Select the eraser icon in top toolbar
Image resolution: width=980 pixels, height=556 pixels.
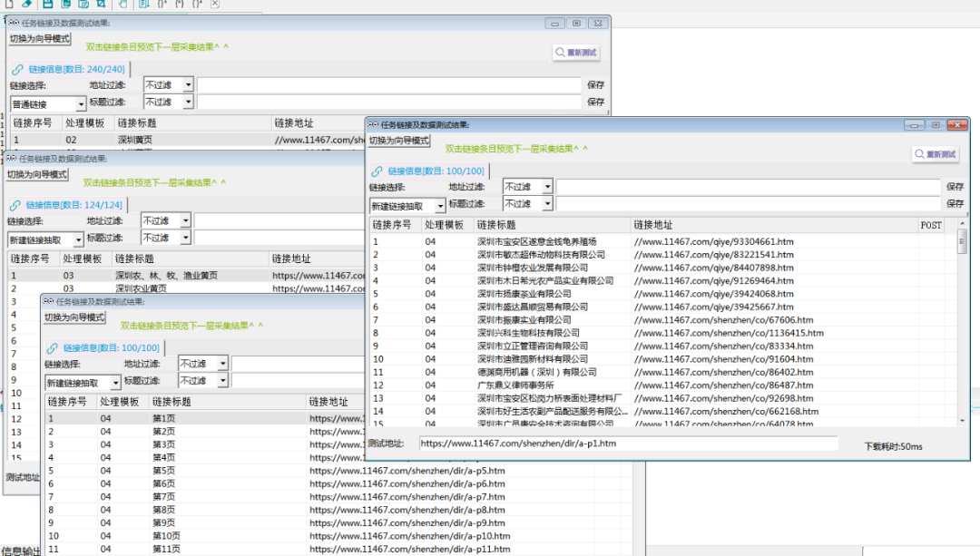tap(26, 4)
